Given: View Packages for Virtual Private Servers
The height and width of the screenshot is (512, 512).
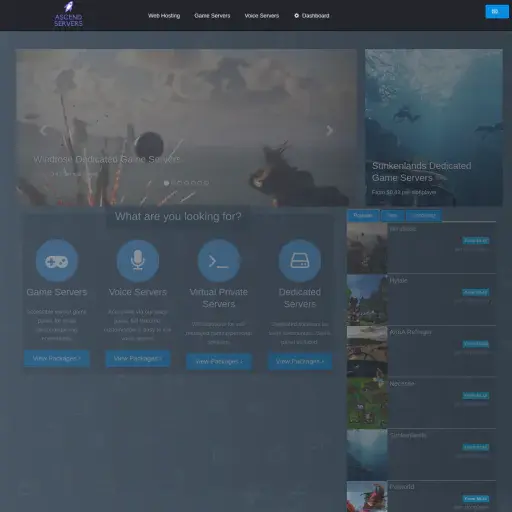Looking at the screenshot, I should (x=219, y=361).
